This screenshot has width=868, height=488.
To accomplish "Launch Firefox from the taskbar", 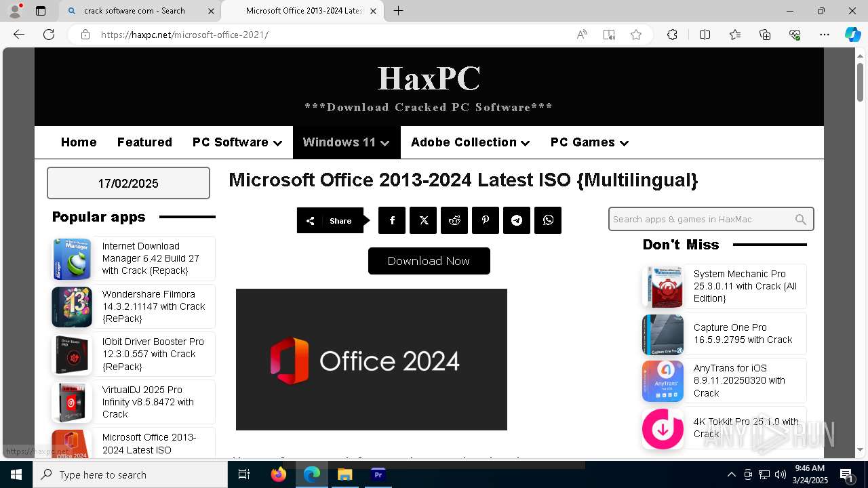I will coord(278,474).
